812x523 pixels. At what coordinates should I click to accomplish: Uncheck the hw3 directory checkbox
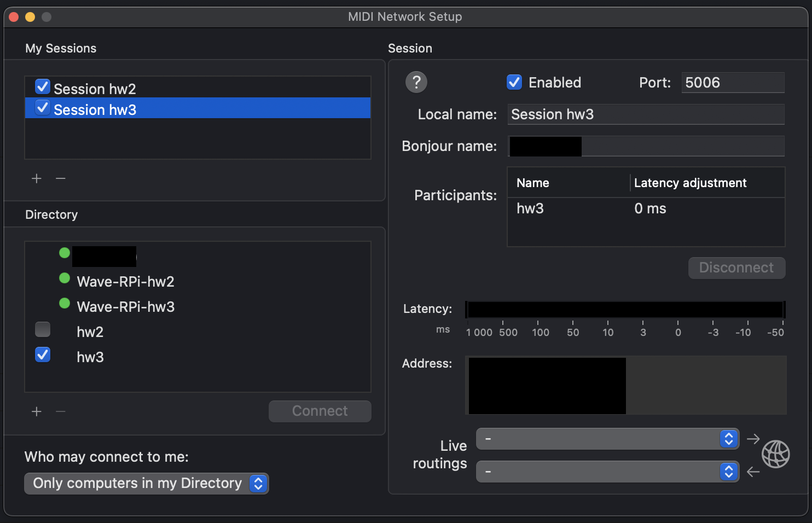(43, 355)
